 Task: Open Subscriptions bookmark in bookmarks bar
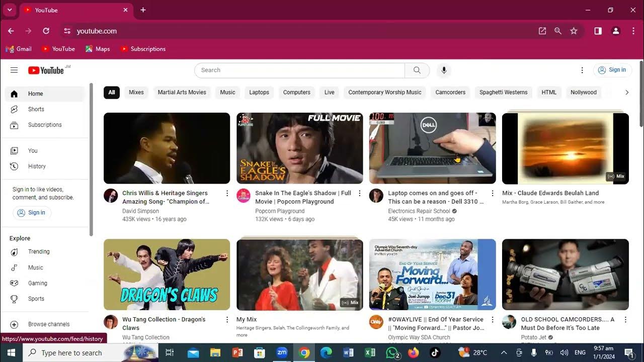(142, 49)
